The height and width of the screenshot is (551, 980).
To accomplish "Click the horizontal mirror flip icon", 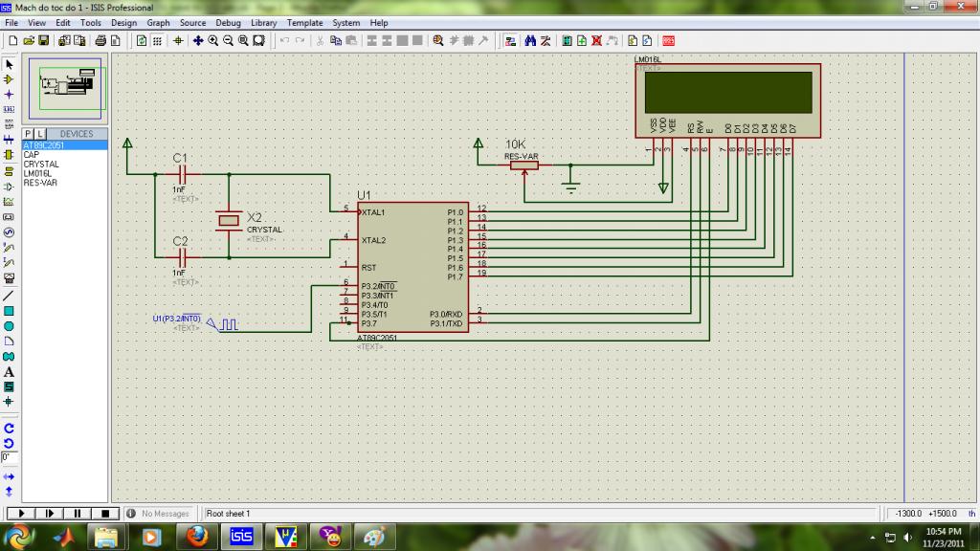I will click(x=9, y=475).
